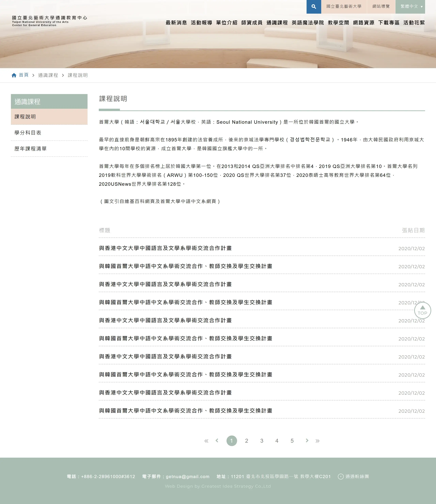Open the 活動報導 menu

pos(201,23)
